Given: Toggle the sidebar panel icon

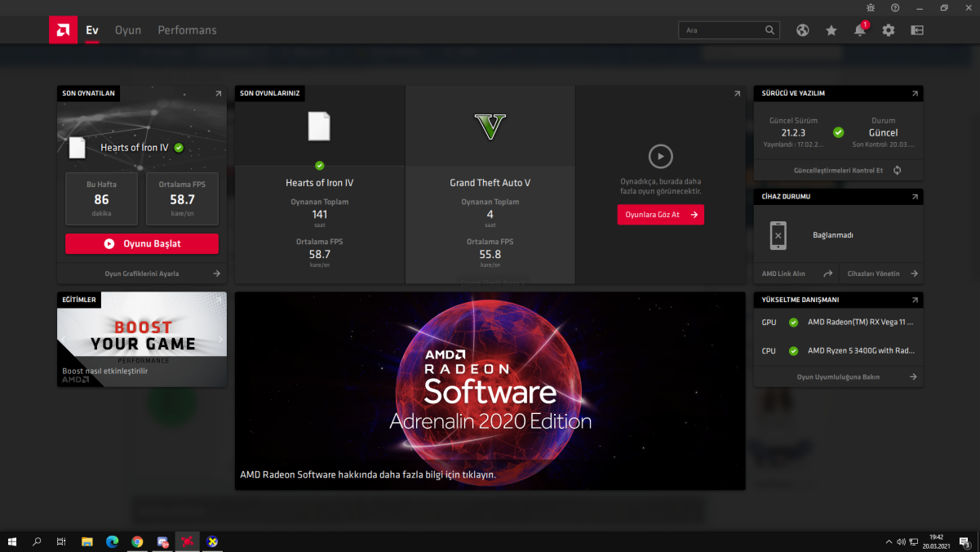Looking at the screenshot, I should (x=917, y=30).
